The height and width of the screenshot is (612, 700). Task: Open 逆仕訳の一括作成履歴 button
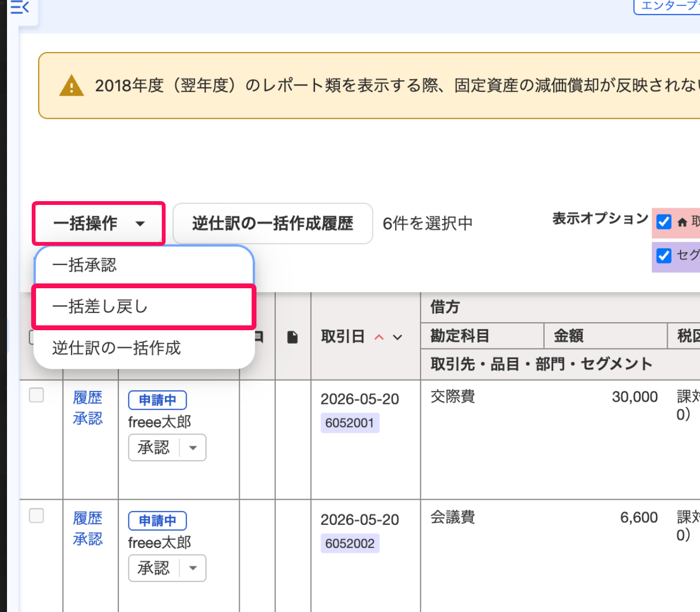click(x=273, y=223)
